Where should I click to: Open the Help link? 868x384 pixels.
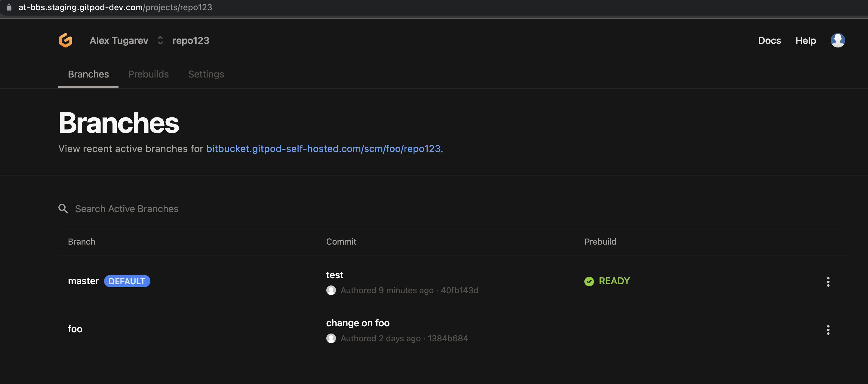point(806,40)
